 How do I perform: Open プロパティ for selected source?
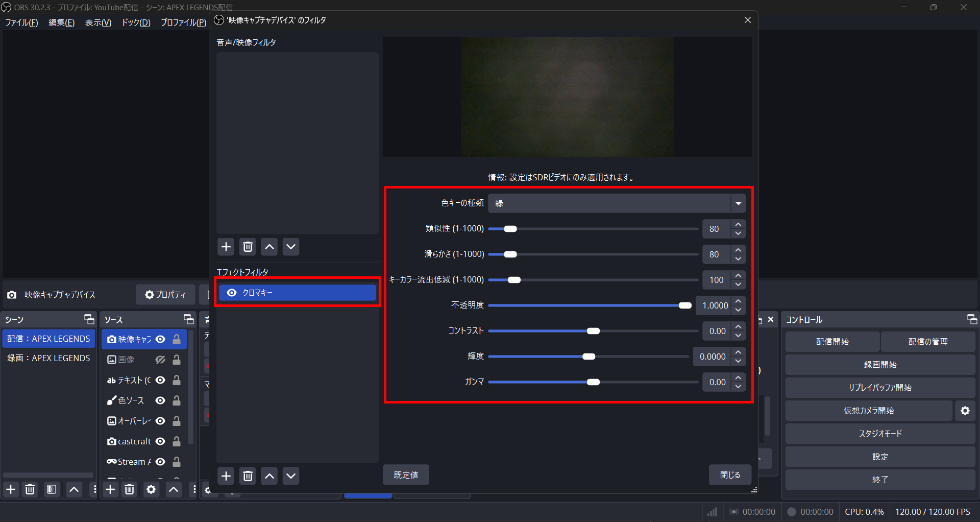coord(165,295)
